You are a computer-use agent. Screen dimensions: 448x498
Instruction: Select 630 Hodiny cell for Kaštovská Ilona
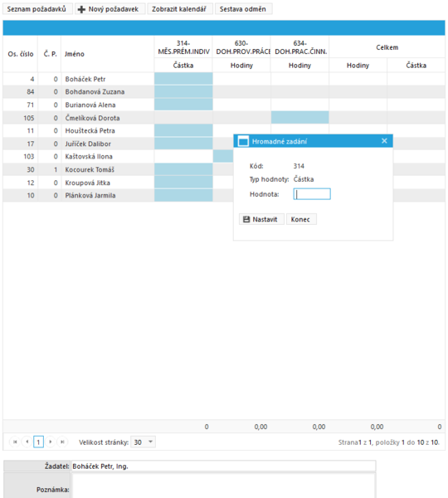pos(223,156)
